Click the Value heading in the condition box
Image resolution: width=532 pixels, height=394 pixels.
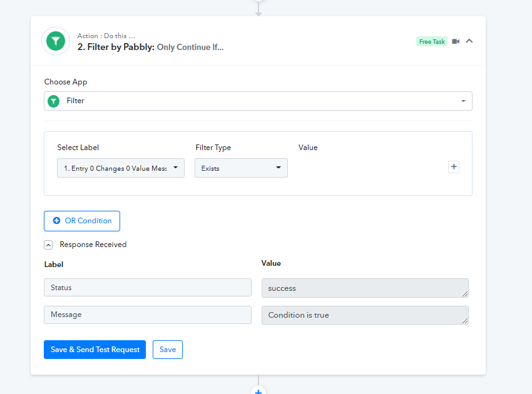coord(308,148)
